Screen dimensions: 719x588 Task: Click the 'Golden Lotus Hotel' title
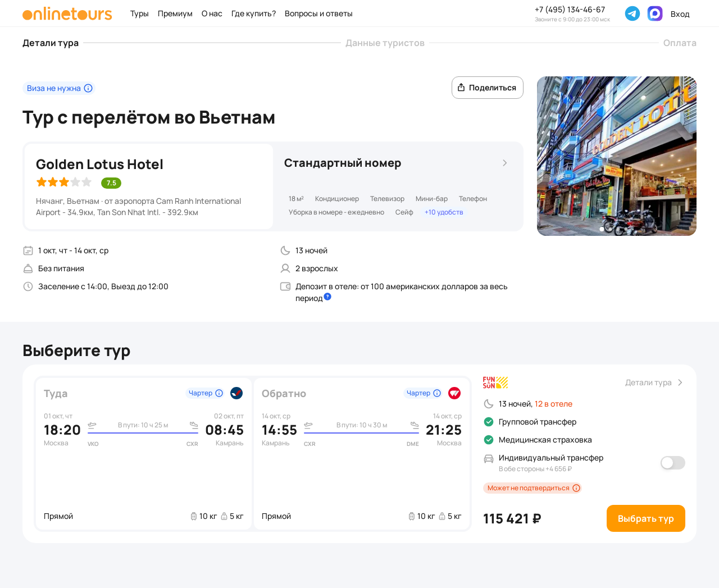(x=99, y=164)
